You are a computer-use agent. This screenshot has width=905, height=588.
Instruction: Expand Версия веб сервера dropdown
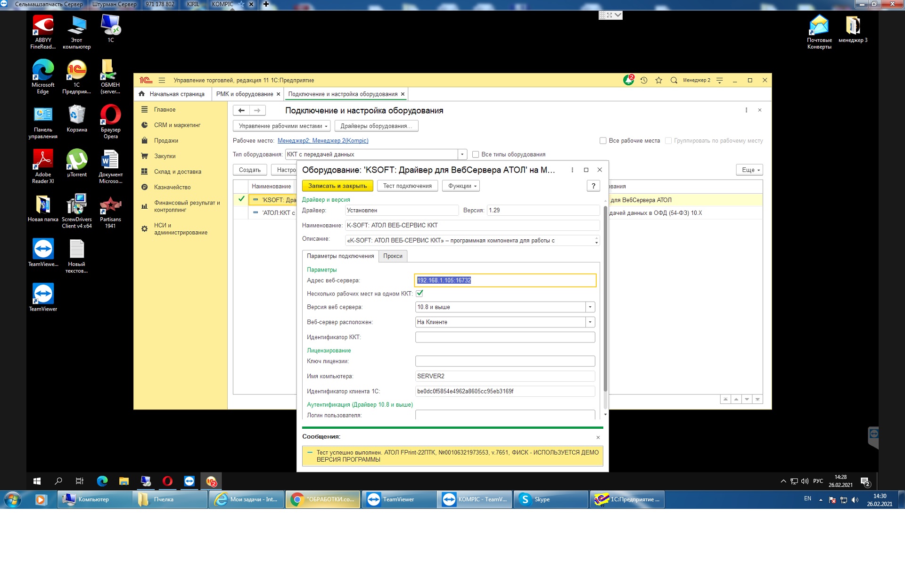click(x=590, y=307)
